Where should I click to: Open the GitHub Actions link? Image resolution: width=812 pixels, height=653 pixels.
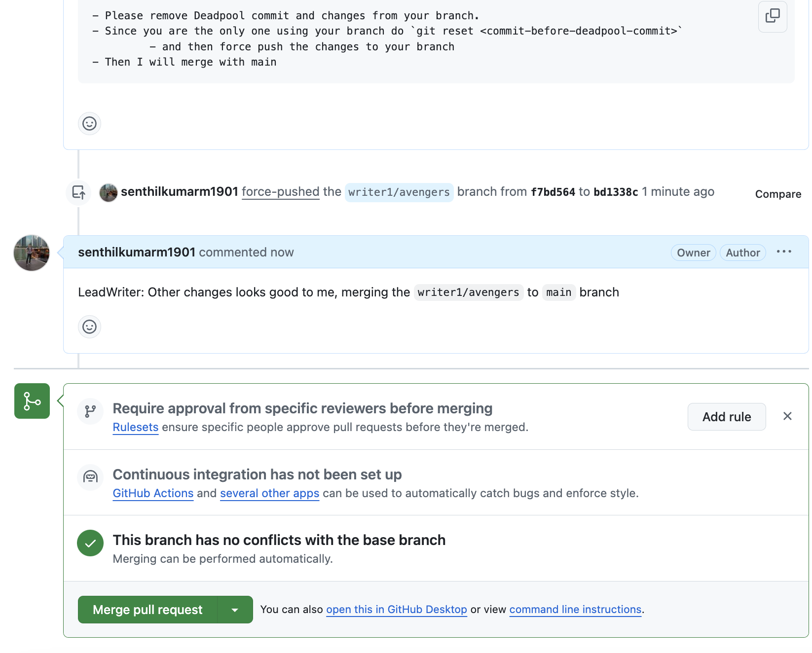point(153,493)
